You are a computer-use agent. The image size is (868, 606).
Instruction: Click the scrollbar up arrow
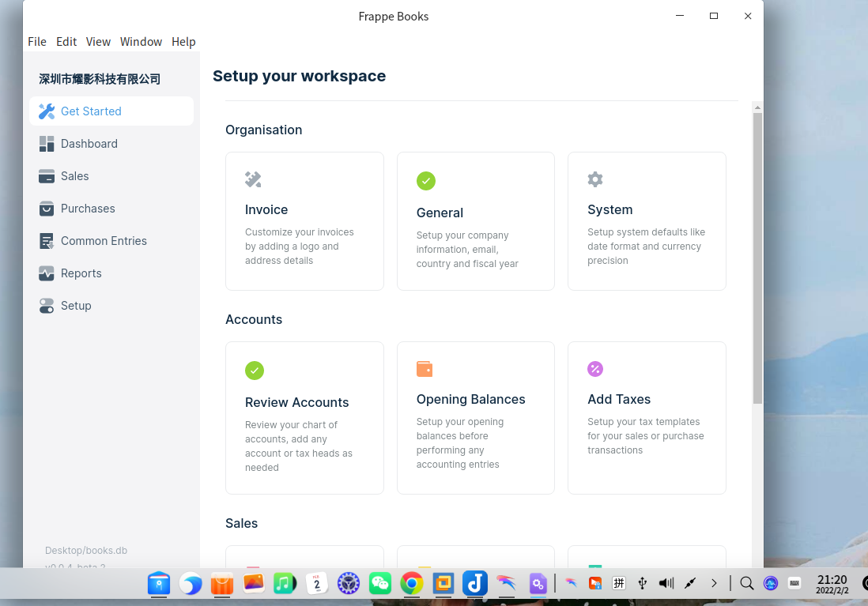[757, 107]
